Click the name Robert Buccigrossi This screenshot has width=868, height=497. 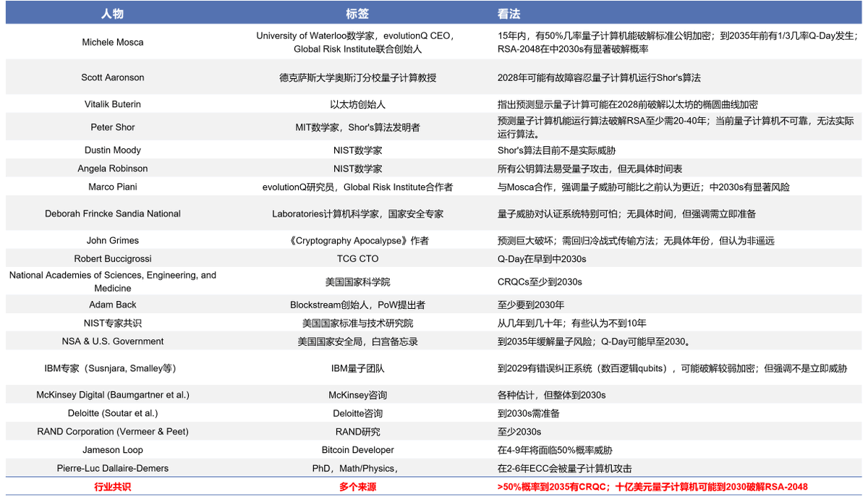[113, 258]
